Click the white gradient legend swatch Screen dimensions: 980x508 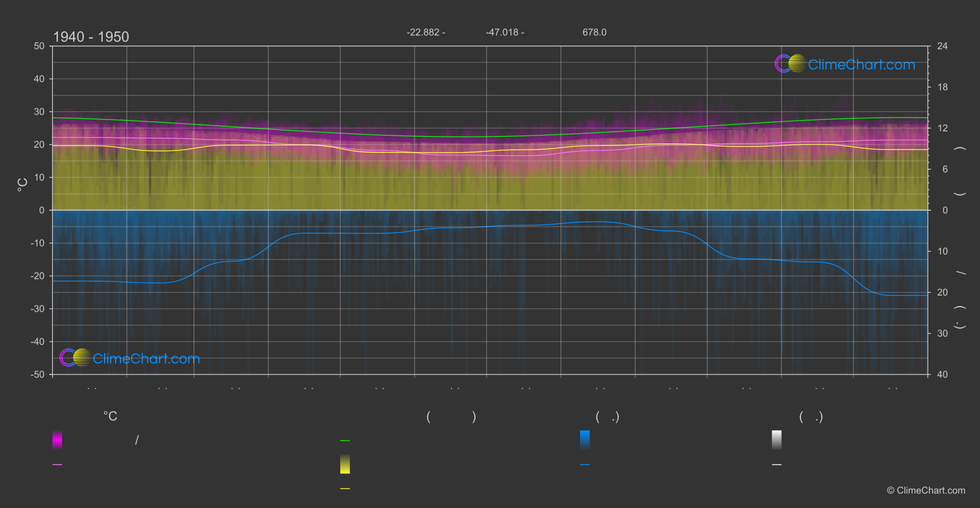(777, 440)
